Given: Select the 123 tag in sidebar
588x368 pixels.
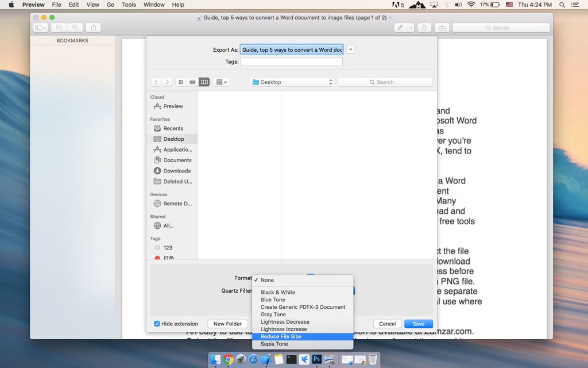Looking at the screenshot, I should tap(172, 248).
